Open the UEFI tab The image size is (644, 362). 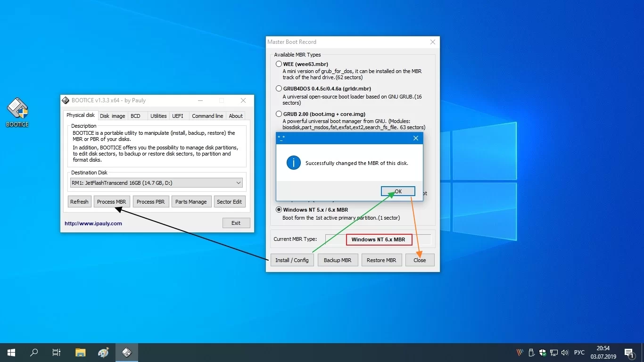pos(178,116)
